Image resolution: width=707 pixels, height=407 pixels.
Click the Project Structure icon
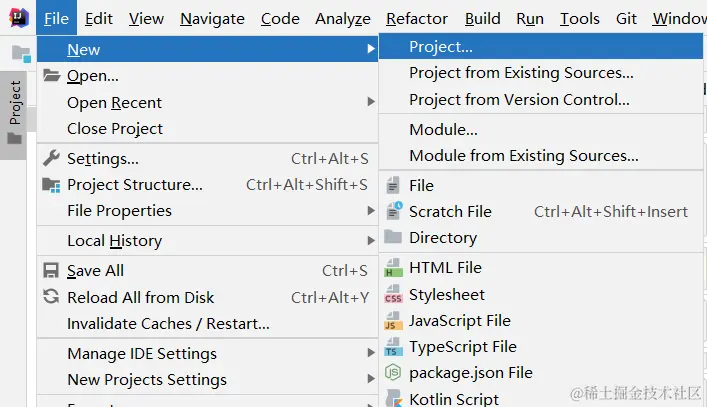51,185
